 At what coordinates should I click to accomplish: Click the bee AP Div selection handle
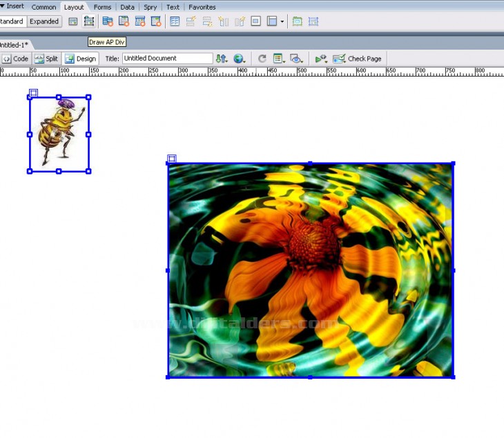33,92
